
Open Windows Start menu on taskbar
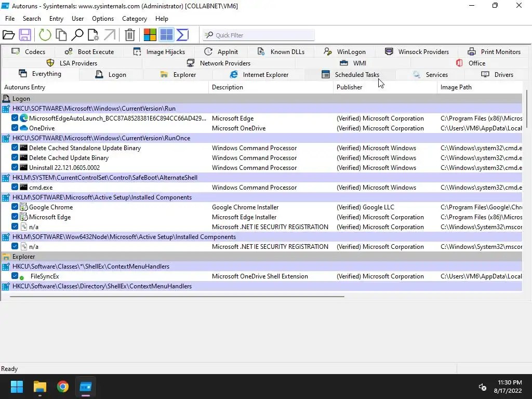coord(17,387)
